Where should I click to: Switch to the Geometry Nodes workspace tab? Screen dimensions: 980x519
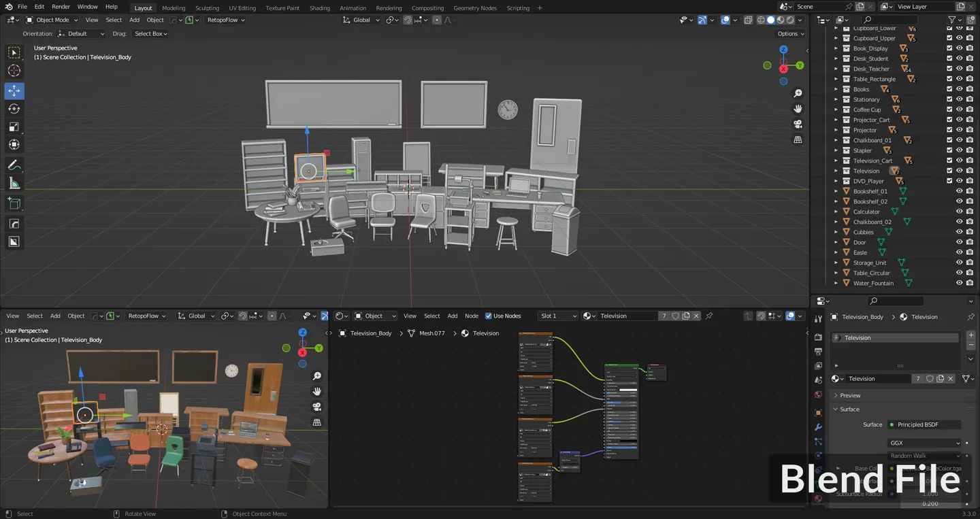475,8
